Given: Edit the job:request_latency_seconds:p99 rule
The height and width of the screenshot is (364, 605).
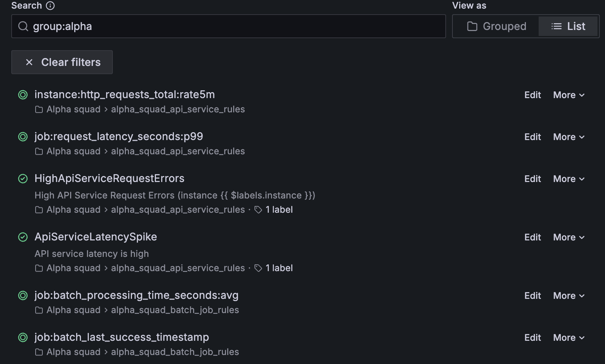Looking at the screenshot, I should [x=532, y=137].
